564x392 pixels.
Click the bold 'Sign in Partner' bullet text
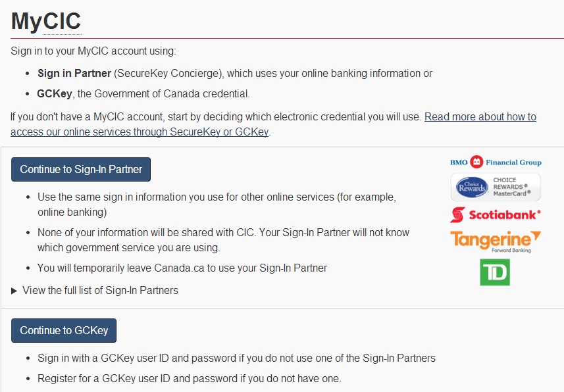[x=74, y=74]
